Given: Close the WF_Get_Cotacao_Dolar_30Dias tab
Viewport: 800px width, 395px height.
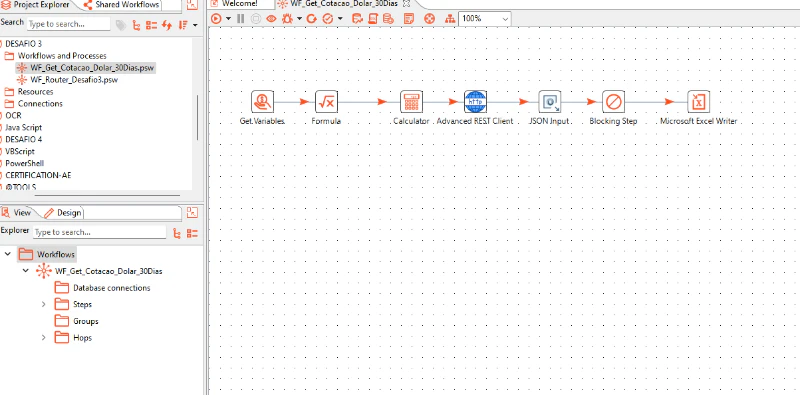Looking at the screenshot, I should click(407, 4).
